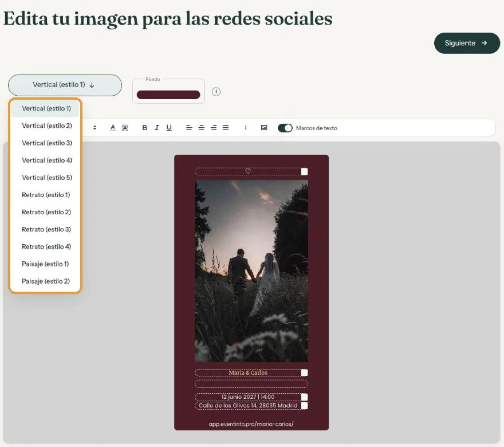This screenshot has width=504, height=447.
Task: Toggle Marcos de texto switch
Action: point(285,128)
